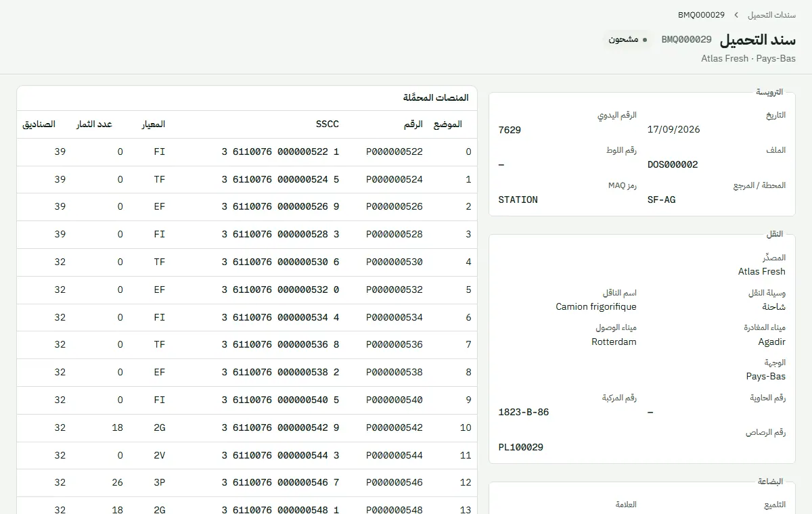Click the BMQ000029 breadcrumb entry
This screenshot has width=812, height=514.
(701, 15)
